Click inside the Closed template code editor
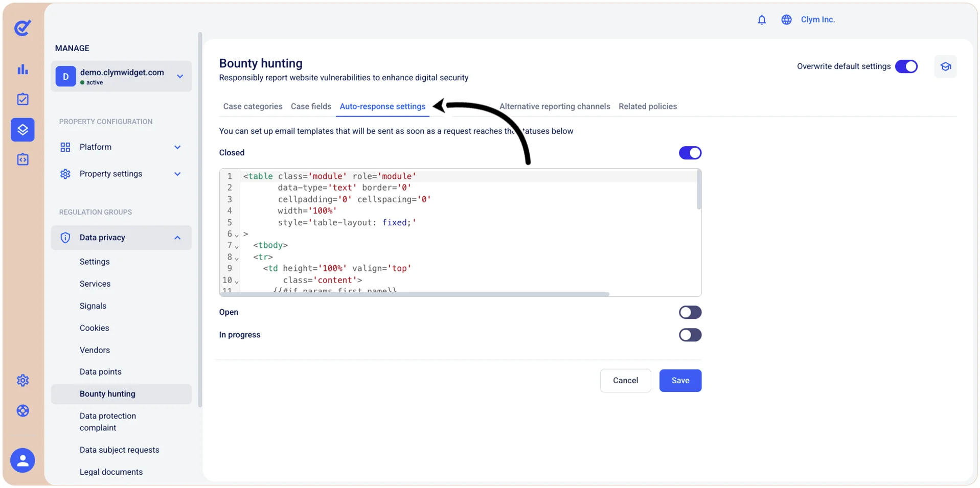980x488 pixels. 460,233
